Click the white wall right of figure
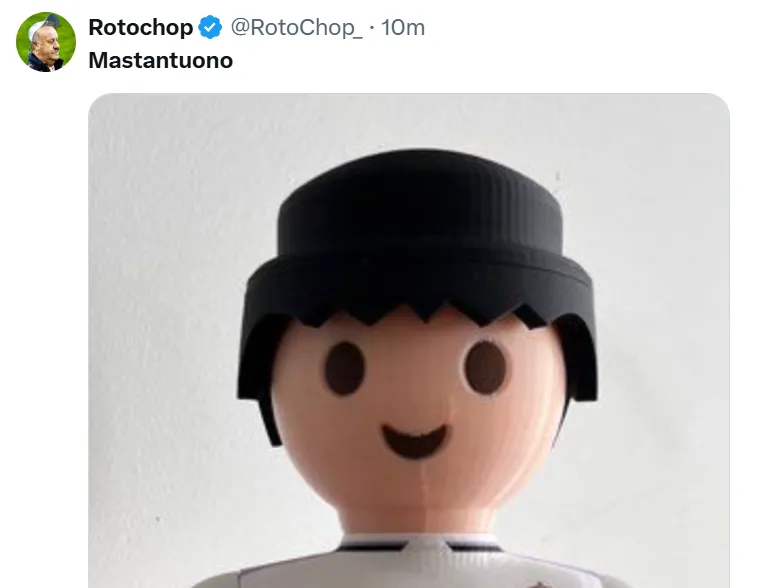767x588 pixels. (665, 342)
